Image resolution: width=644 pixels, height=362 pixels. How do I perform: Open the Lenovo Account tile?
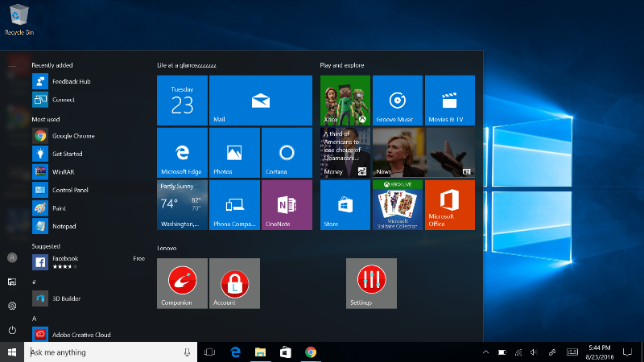coord(234,283)
